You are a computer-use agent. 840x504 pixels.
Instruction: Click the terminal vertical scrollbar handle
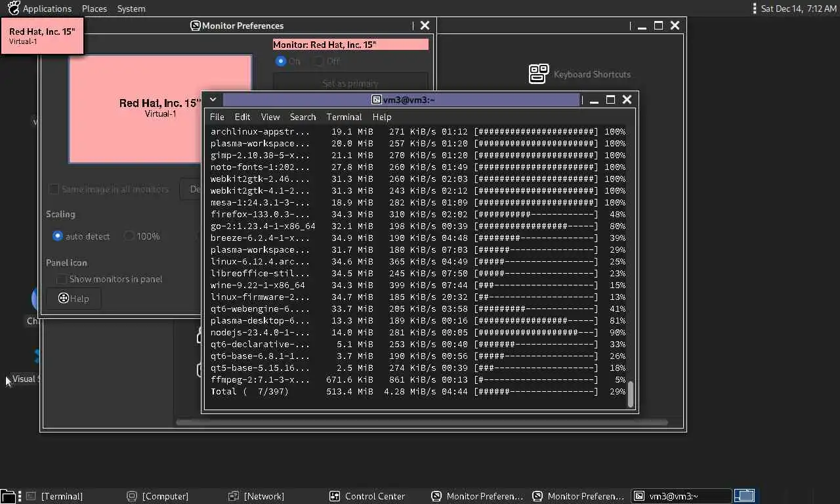pos(631,394)
